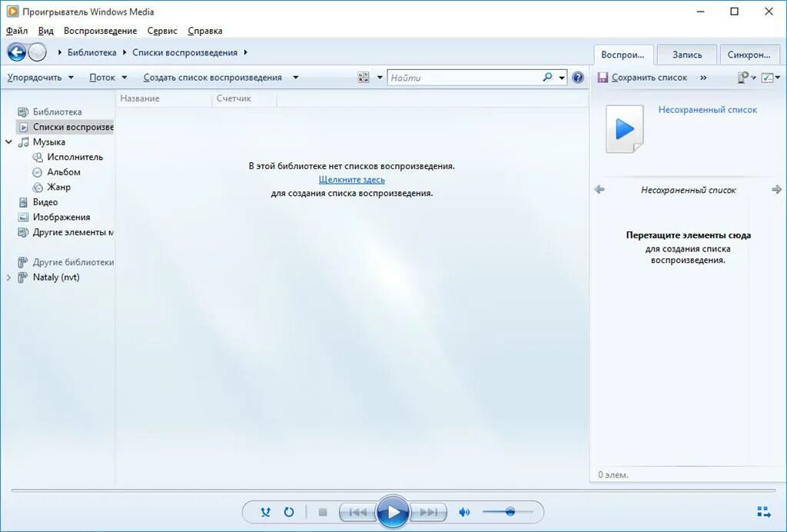This screenshot has width=787, height=532.
Task: Switch to the Запись tab
Action: point(687,55)
